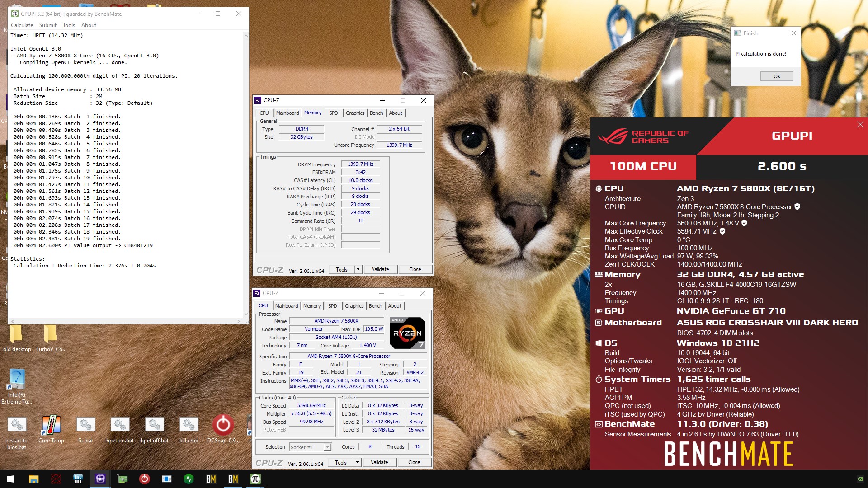Screen dimensions: 868x488
Task: Select the fix.bat desktop file
Action: point(85,429)
